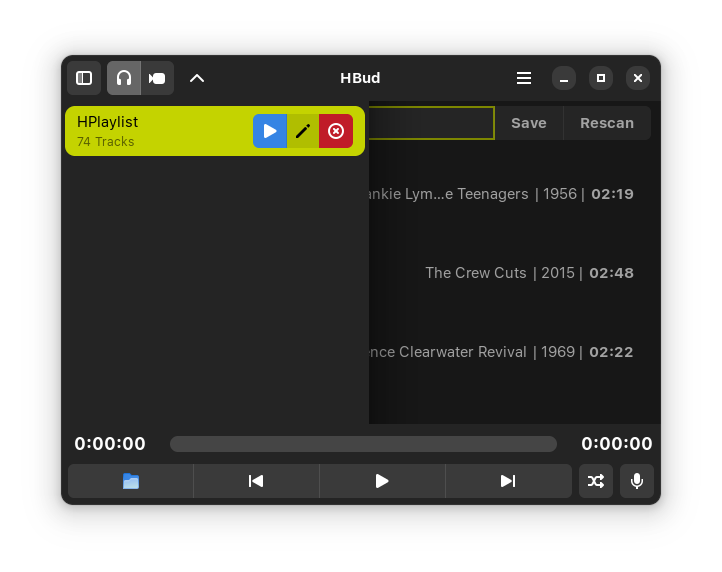Collapse the view using the up chevron
The width and height of the screenshot is (722, 572).
(x=197, y=78)
